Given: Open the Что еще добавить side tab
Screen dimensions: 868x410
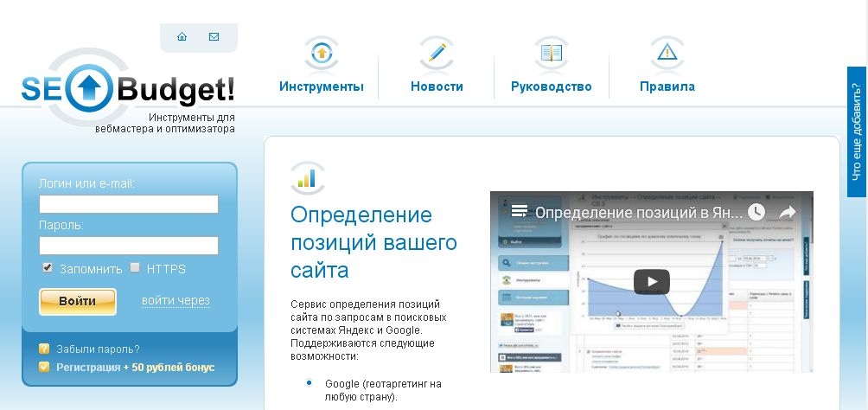Looking at the screenshot, I should (x=857, y=131).
